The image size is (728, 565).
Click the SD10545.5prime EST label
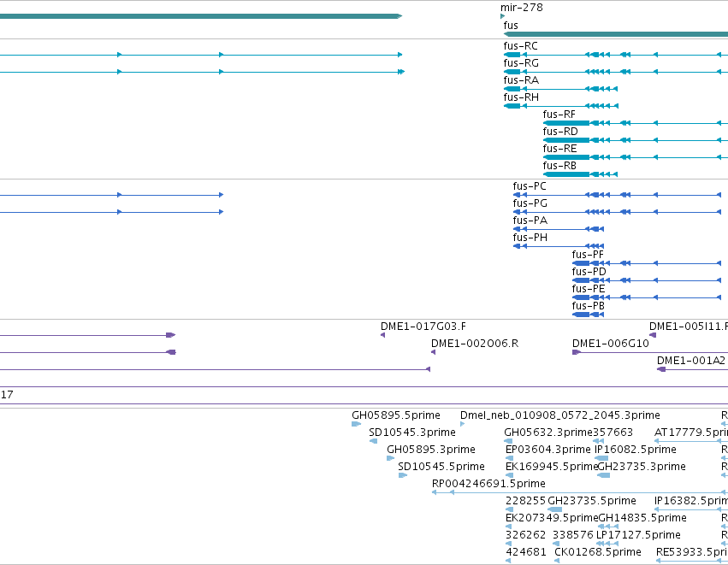441,467
